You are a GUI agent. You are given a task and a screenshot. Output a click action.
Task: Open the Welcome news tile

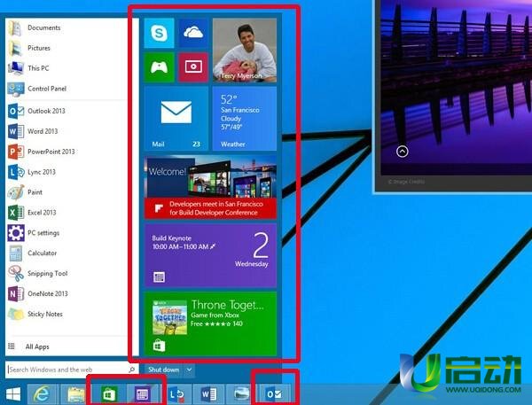pyautogui.click(x=210, y=187)
